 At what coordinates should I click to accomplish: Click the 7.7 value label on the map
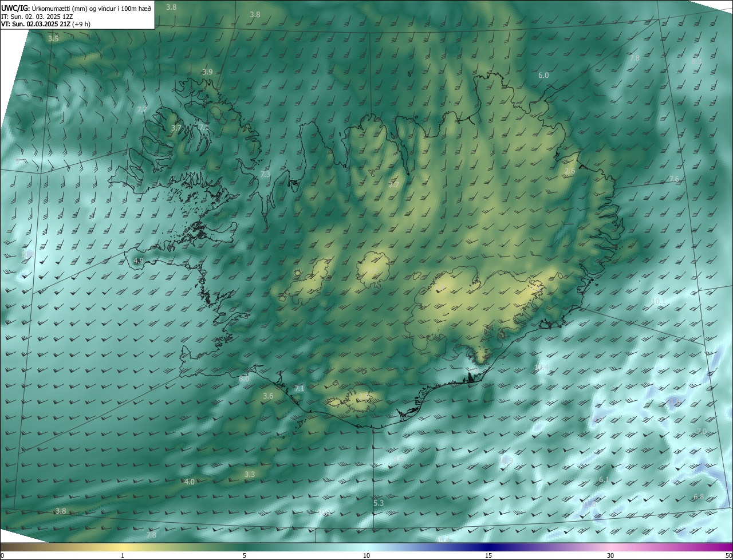pyautogui.click(x=143, y=109)
